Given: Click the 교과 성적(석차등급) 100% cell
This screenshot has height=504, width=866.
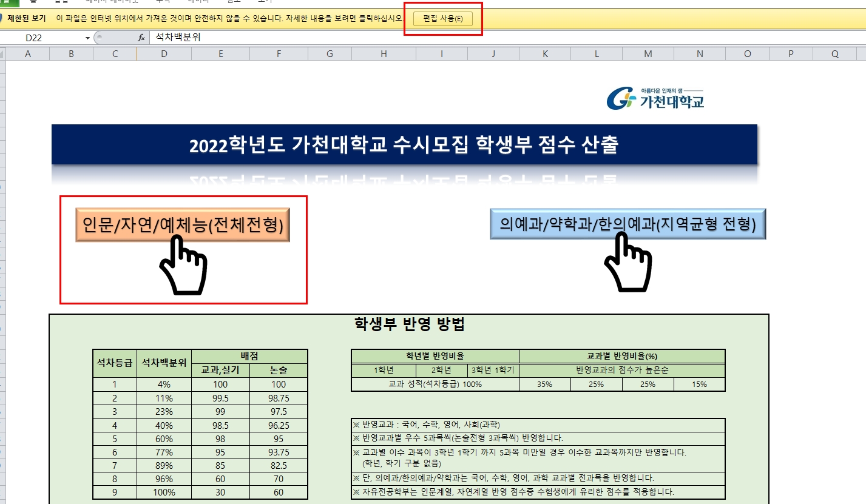Looking at the screenshot, I should pos(435,384).
